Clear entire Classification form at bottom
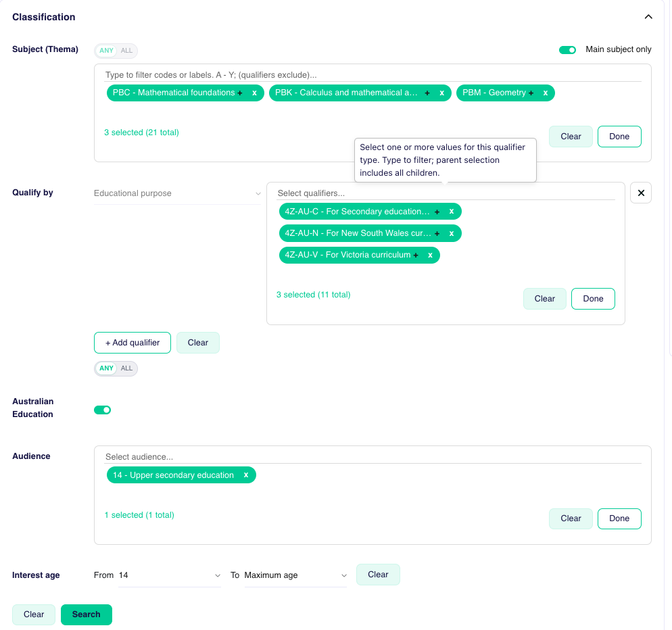 [x=33, y=614]
